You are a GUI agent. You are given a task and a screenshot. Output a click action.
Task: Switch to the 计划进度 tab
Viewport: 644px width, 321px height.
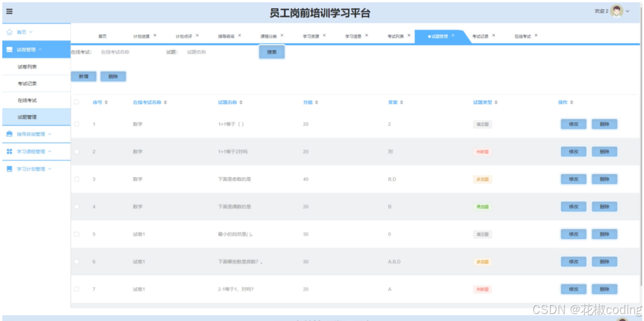click(x=141, y=36)
